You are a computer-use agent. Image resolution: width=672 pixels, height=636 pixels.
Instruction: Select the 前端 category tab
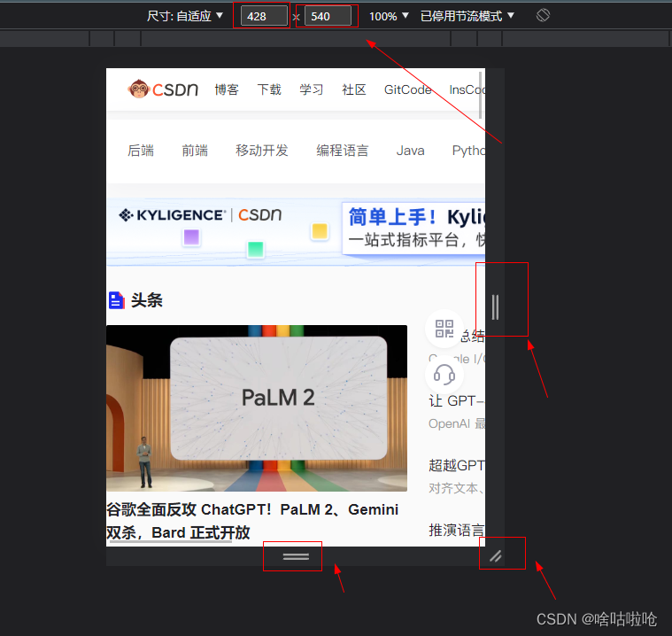click(x=195, y=151)
